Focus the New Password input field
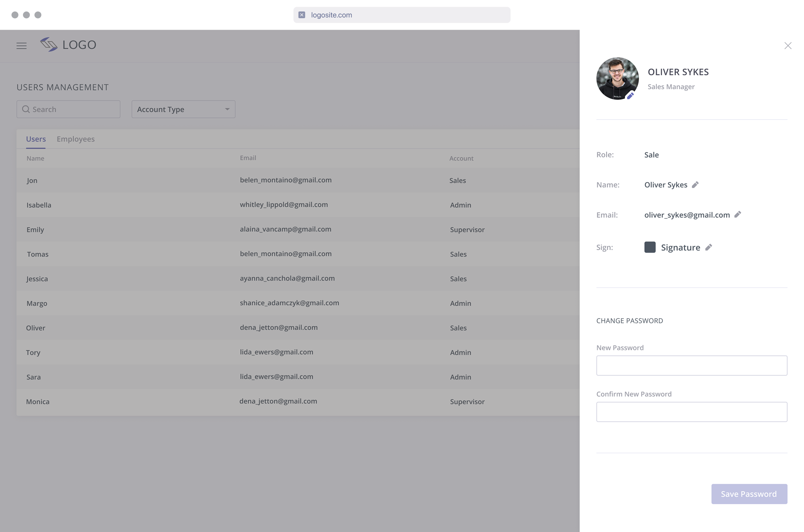Viewport: 804px width, 532px height. 691,366
